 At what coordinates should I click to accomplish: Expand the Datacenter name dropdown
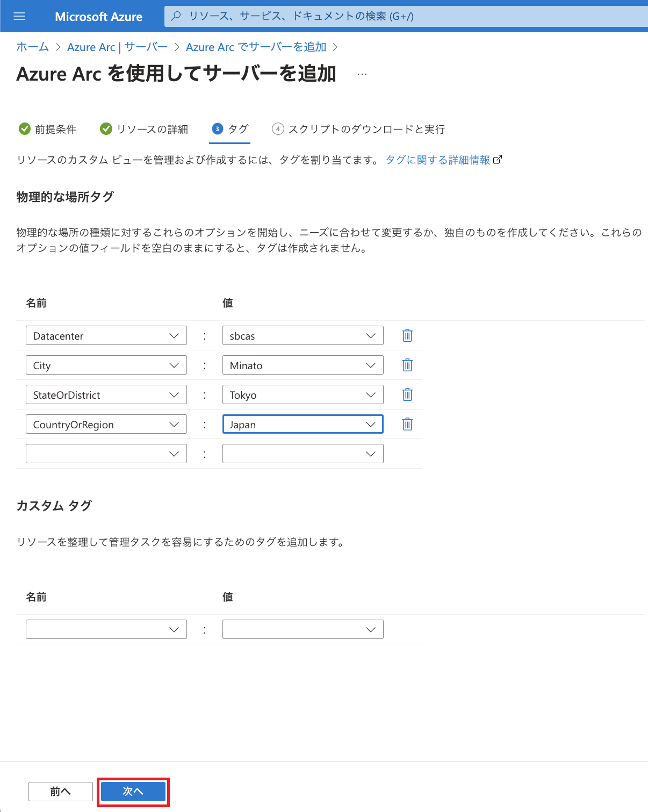(x=106, y=335)
